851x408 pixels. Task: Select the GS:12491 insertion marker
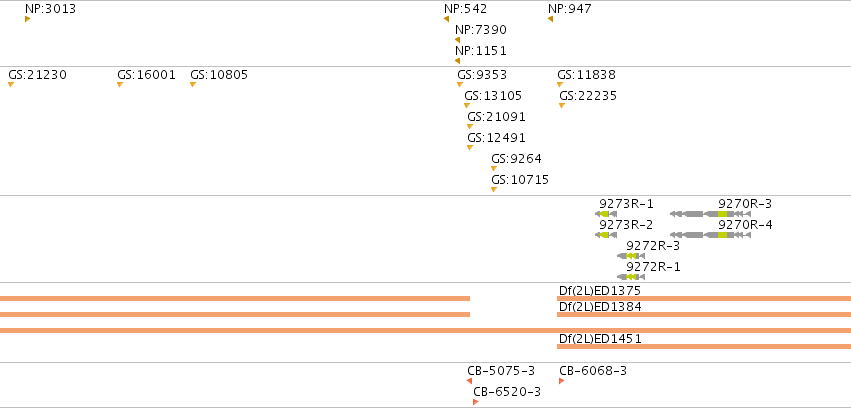tap(470, 148)
